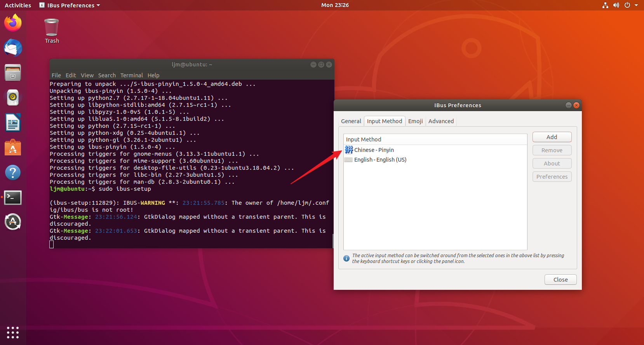Click the Remove button

552,150
